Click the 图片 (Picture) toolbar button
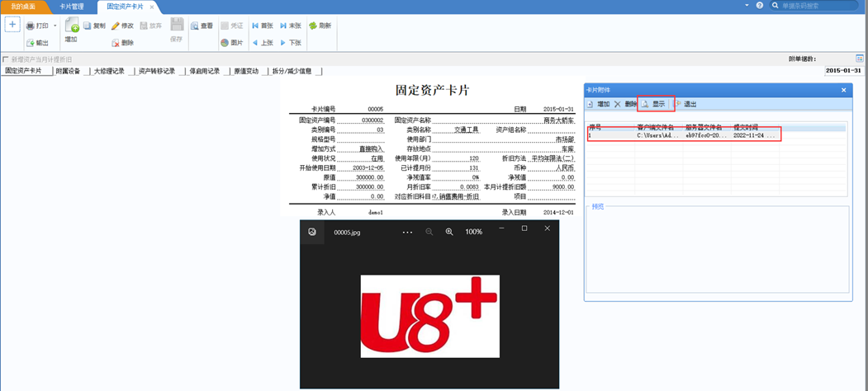868x391 pixels. point(232,43)
